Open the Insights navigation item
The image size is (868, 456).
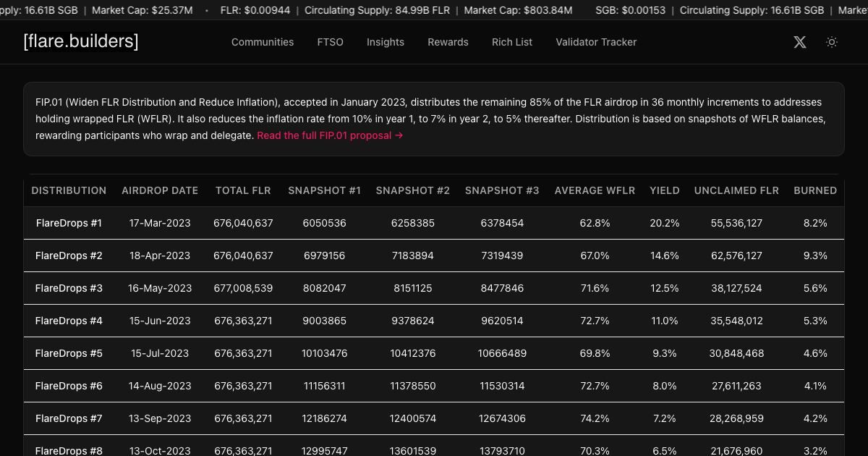point(386,42)
